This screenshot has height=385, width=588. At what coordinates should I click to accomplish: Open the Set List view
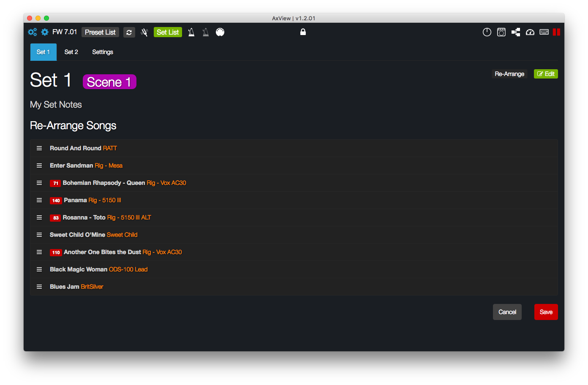pyautogui.click(x=168, y=32)
